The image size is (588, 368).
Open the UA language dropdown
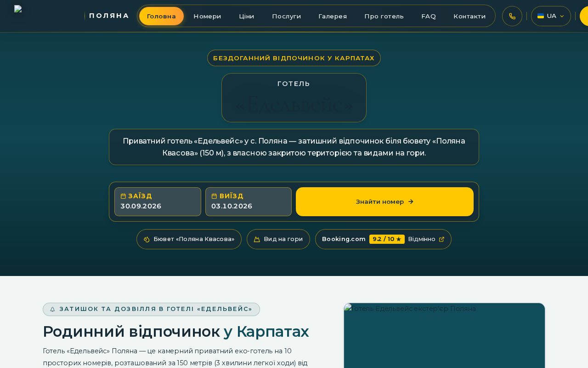coord(551,16)
